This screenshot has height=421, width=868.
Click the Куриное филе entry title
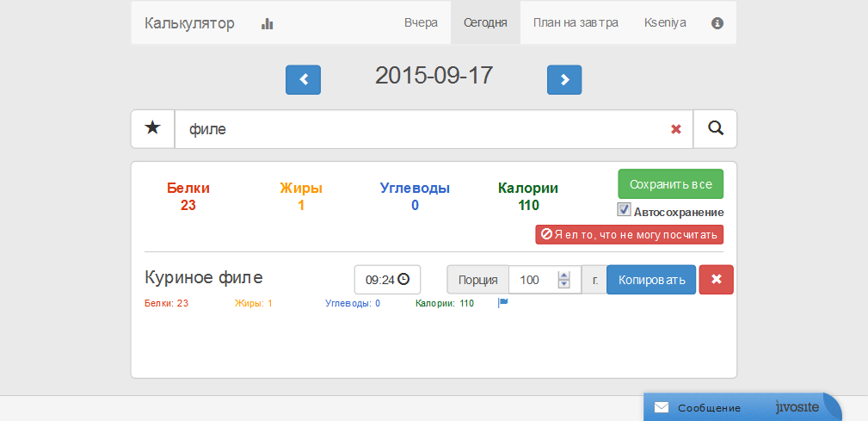click(x=204, y=277)
